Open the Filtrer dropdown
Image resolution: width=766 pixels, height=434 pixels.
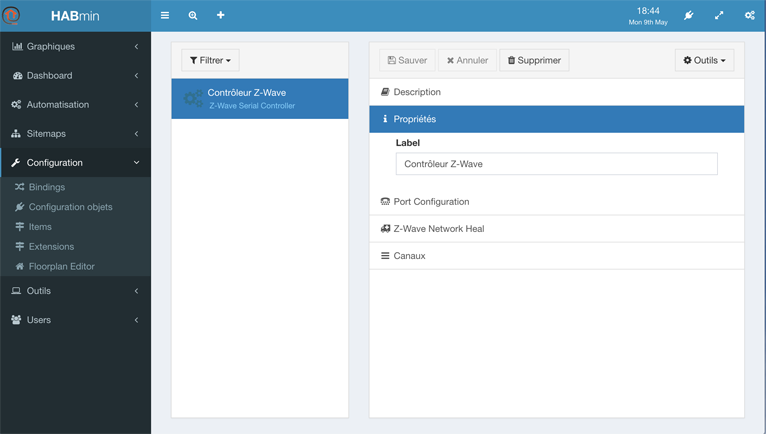[211, 60]
